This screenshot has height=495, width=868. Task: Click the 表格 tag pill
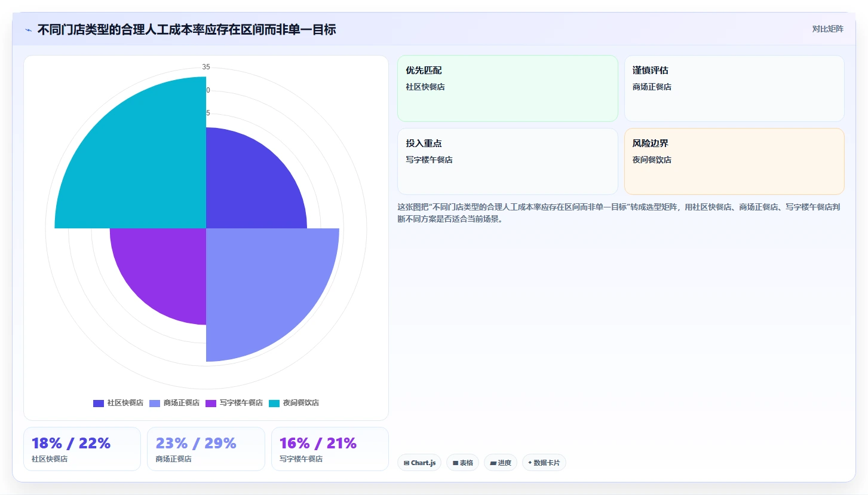(x=462, y=463)
